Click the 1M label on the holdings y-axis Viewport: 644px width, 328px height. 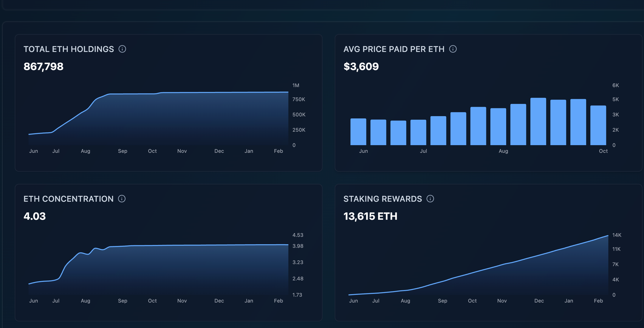point(296,85)
